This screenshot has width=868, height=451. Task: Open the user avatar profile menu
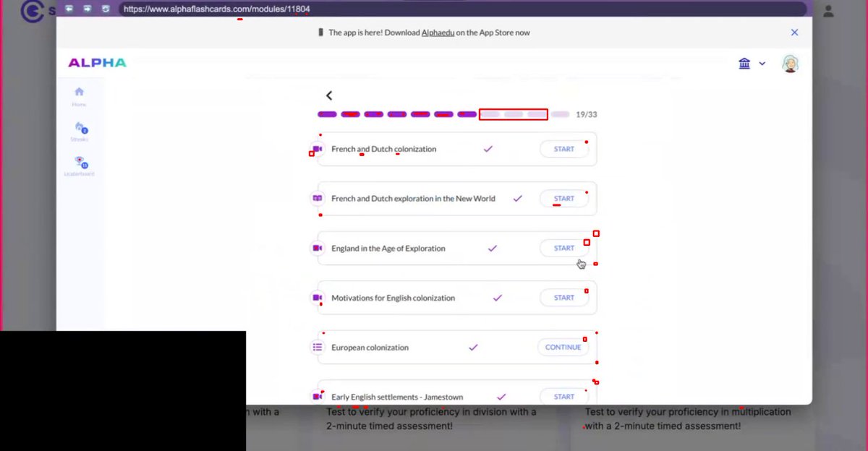pos(790,64)
